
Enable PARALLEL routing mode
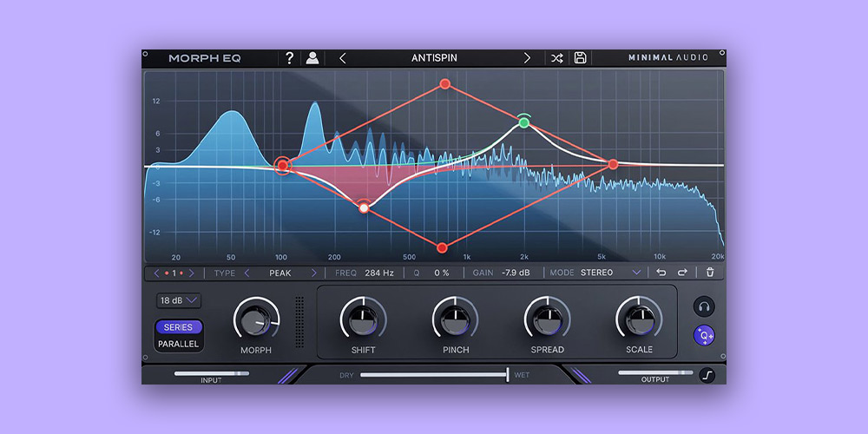178,344
